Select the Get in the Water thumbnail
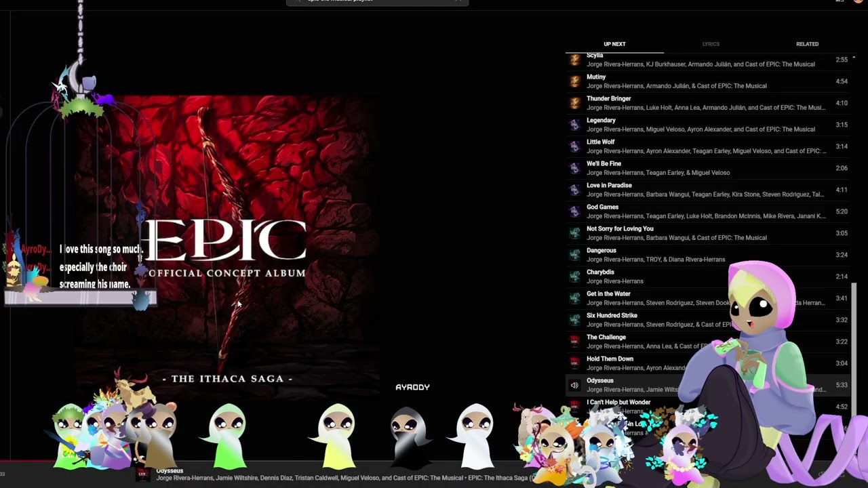Viewport: 868px width, 488px height. (574, 298)
